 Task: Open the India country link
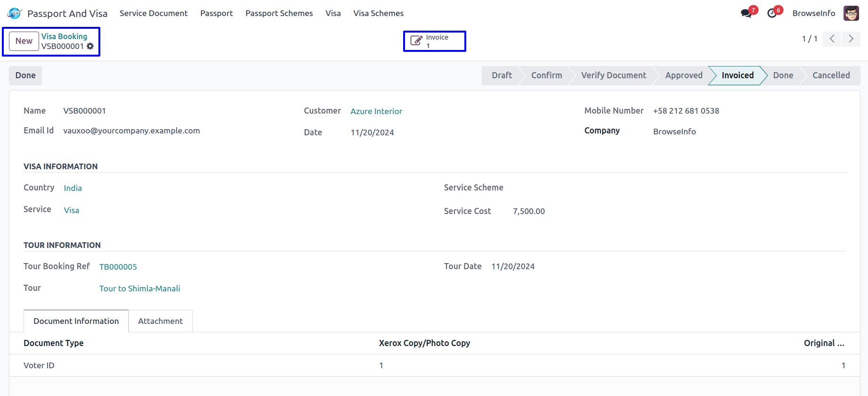point(73,188)
